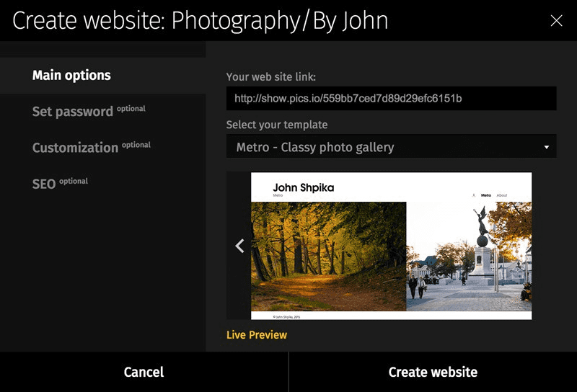Image resolution: width=577 pixels, height=392 pixels.
Task: Click the 'Your web site link:' label
Action: [x=271, y=77]
